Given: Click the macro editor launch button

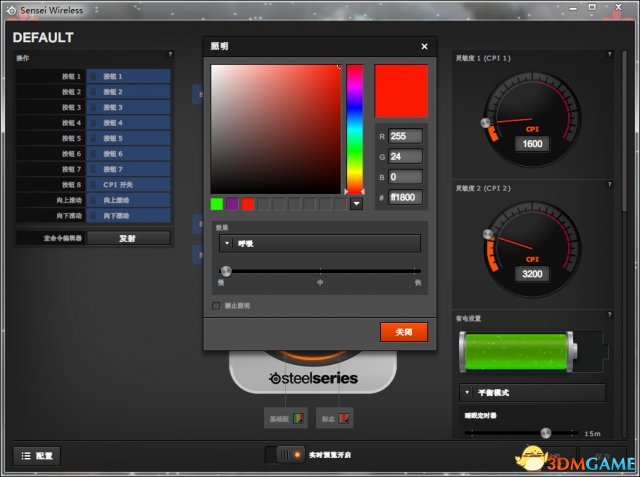Looking at the screenshot, I should 128,238.
